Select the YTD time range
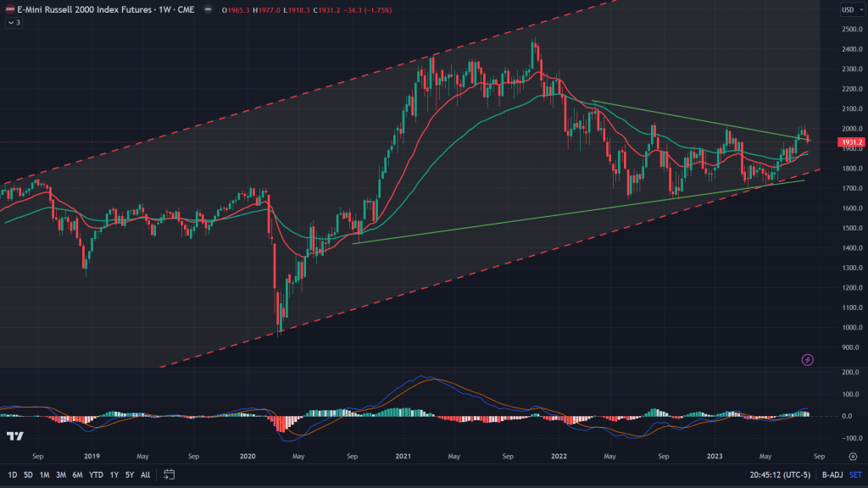 click(x=94, y=474)
